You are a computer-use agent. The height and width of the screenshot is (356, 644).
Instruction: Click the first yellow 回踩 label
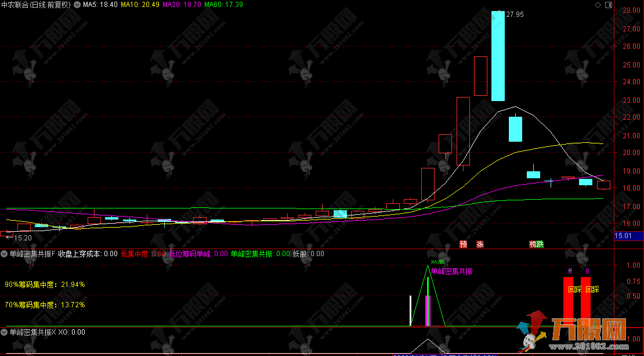(x=574, y=289)
